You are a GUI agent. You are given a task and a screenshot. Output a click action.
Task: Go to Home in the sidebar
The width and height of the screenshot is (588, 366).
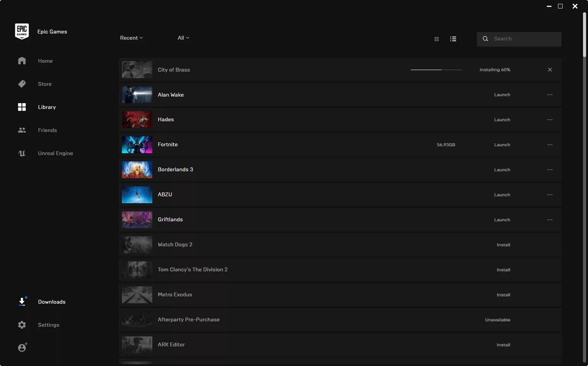click(x=45, y=61)
